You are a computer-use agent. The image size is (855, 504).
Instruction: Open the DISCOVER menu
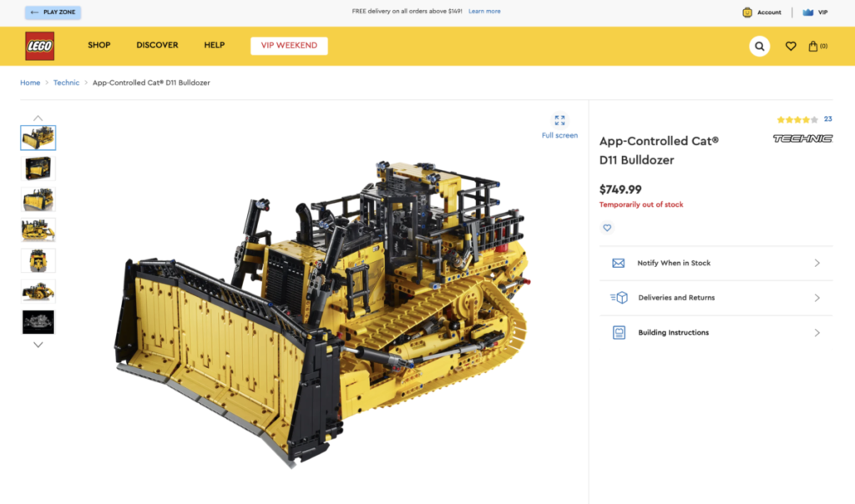157,45
